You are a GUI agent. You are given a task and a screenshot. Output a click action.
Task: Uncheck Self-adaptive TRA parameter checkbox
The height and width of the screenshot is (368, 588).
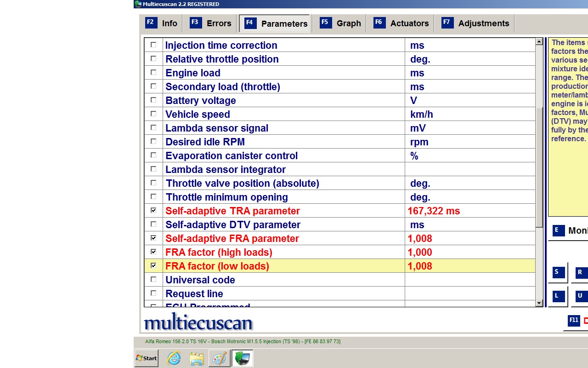[x=153, y=211]
